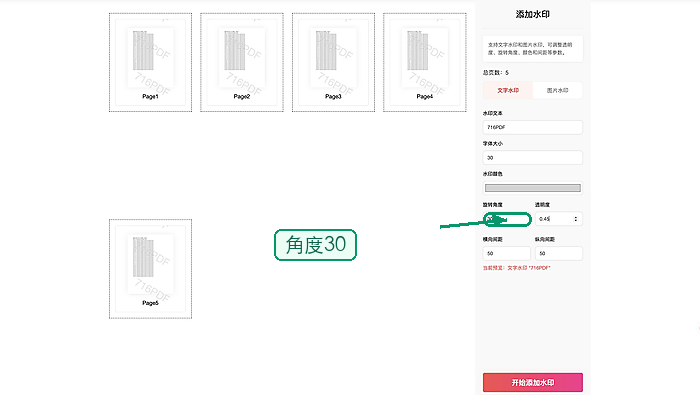
Task: Click the 横向间距 input field
Action: [x=507, y=253]
